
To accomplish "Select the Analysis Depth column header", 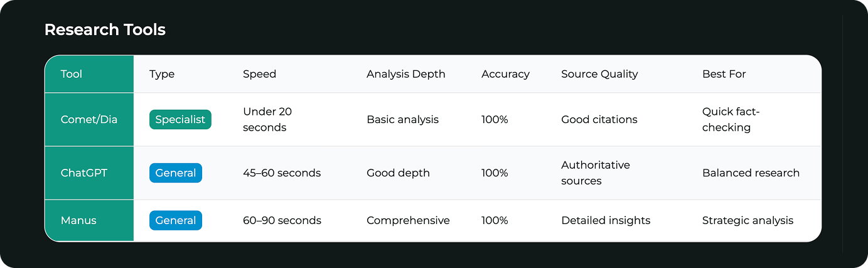I will [405, 74].
